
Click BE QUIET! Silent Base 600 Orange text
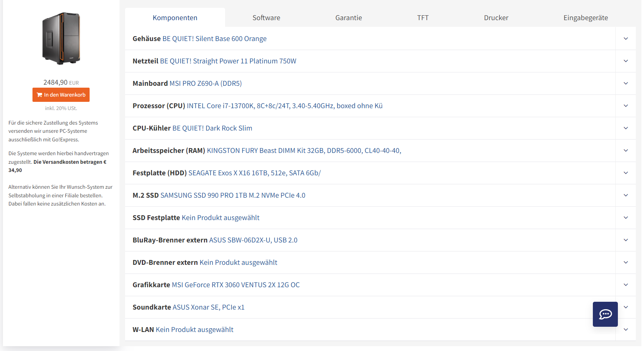point(214,39)
